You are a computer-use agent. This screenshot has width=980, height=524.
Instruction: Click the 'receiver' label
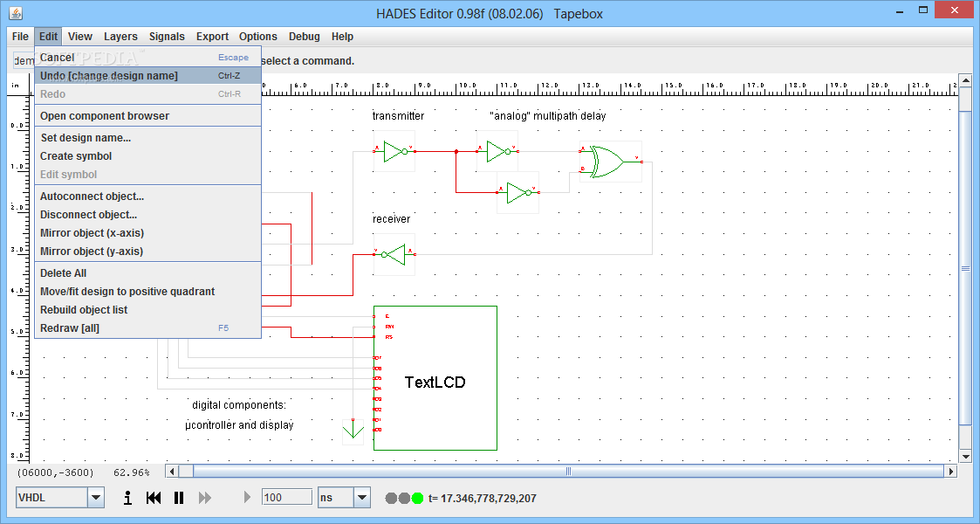[x=391, y=219]
